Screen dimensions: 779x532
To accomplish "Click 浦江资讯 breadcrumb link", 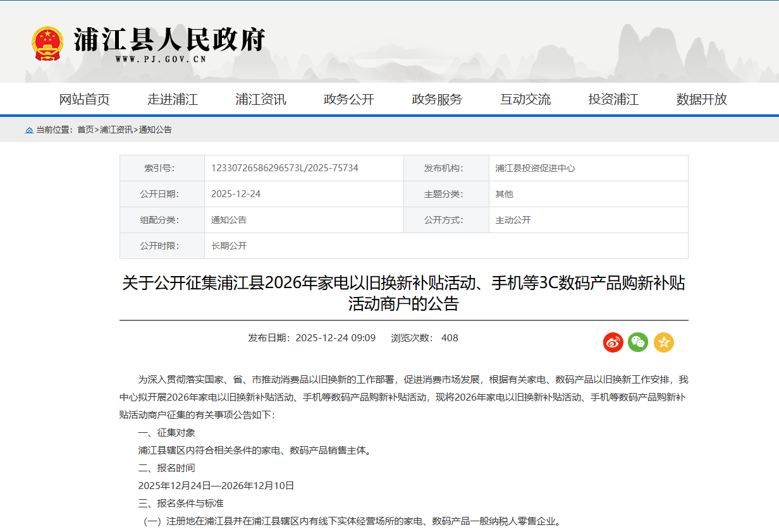I will point(116,130).
